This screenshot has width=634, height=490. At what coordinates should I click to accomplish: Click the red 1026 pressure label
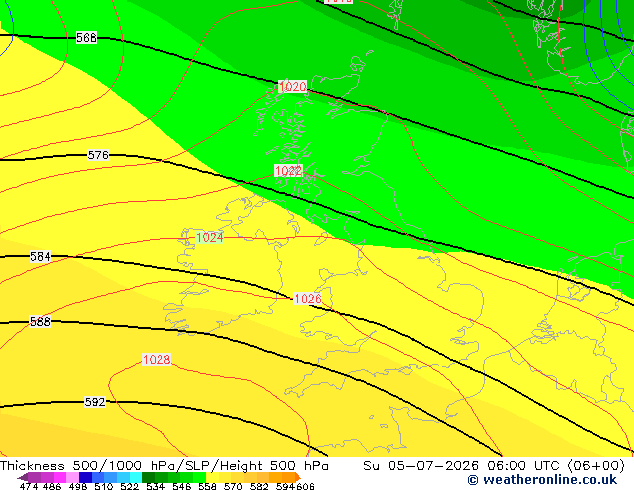point(308,298)
